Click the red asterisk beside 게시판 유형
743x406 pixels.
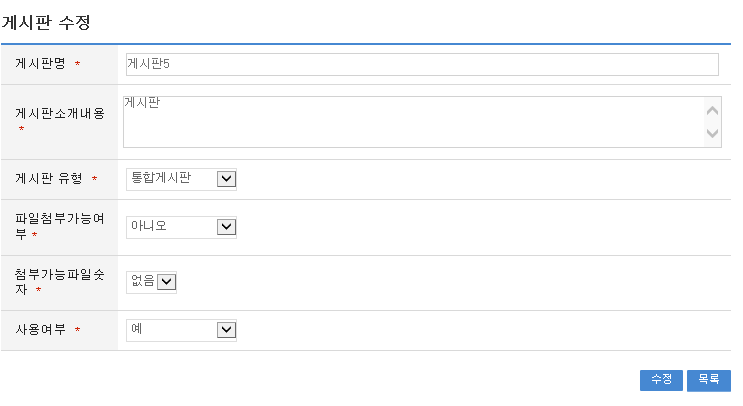pyautogui.click(x=94, y=180)
